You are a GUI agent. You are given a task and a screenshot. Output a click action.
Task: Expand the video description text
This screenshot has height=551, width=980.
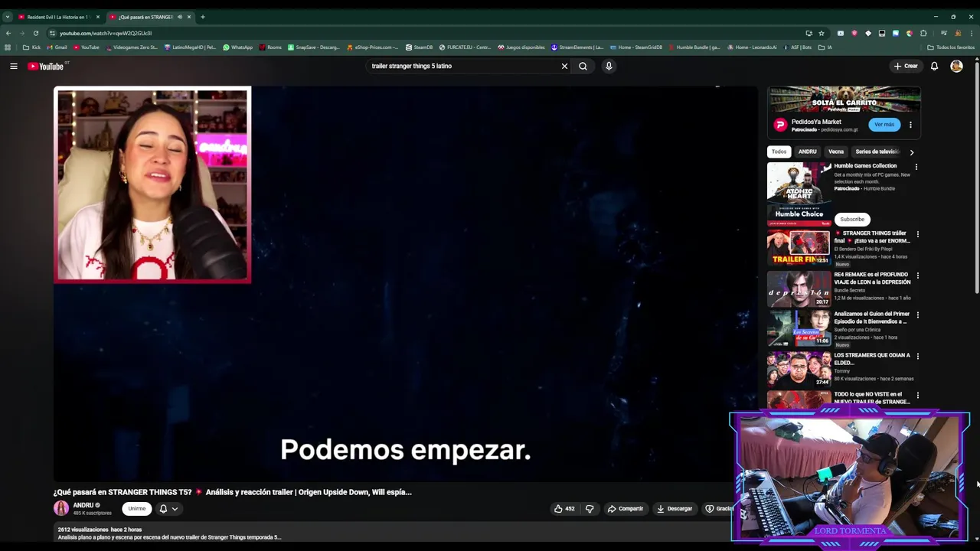coord(169,537)
